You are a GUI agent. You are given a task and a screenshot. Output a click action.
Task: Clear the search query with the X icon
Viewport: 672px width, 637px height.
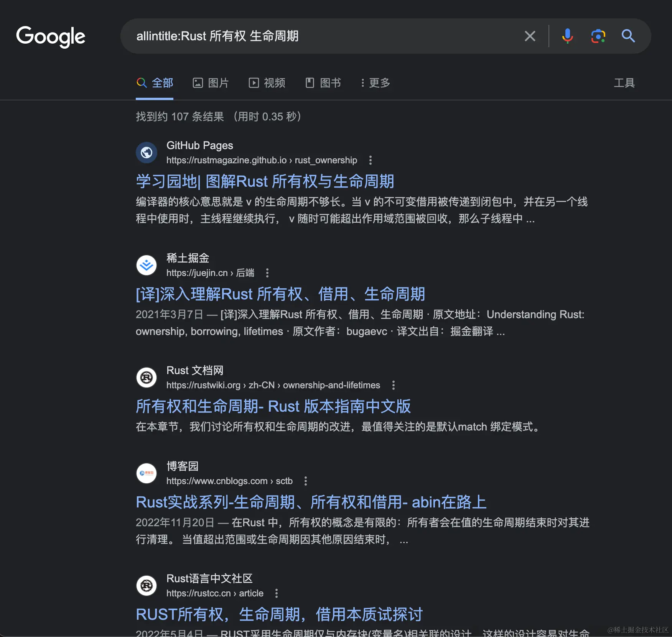[x=530, y=36]
